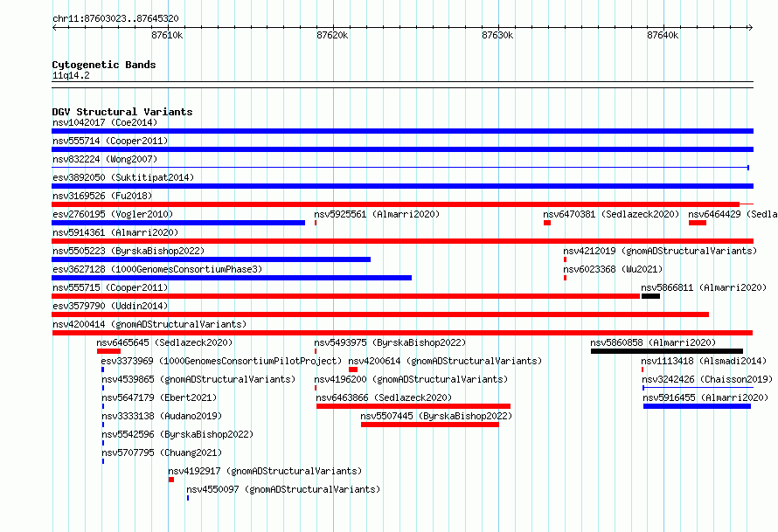The height and width of the screenshot is (532, 778).
Task: Click nsv4192917 (gnomADStructuralVariants) red marker
Action: click(171, 480)
